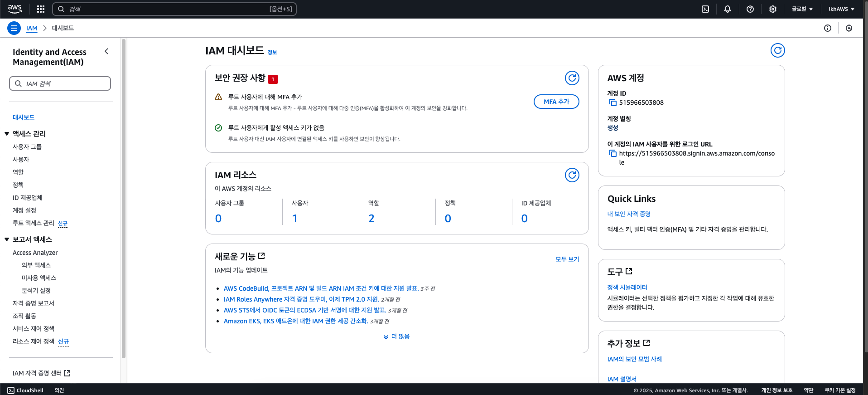868x395 pixels.
Task: Click the IAM 검색 sidebar field
Action: pyautogui.click(x=60, y=83)
